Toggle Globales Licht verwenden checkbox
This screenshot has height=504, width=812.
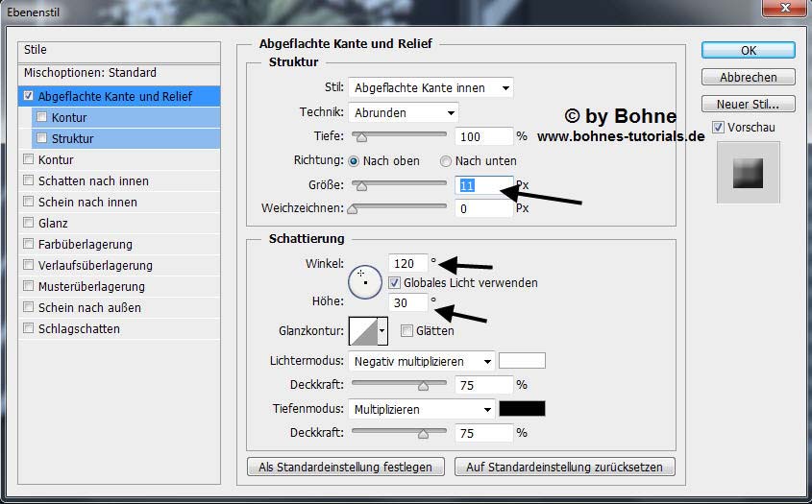pyautogui.click(x=395, y=282)
